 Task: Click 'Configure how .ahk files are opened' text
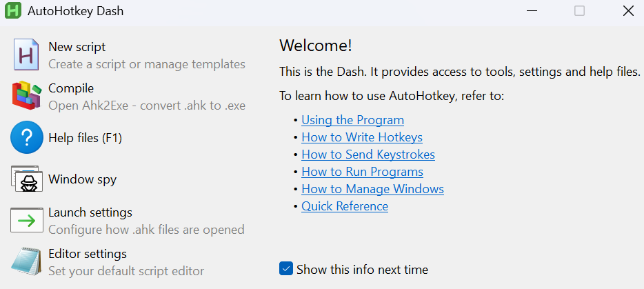pos(146,230)
